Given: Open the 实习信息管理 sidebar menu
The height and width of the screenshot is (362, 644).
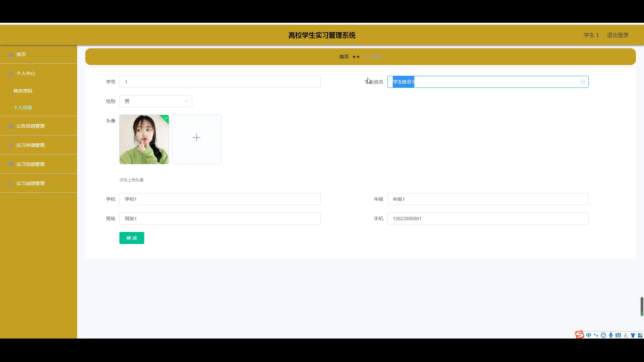Looking at the screenshot, I should [x=39, y=164].
